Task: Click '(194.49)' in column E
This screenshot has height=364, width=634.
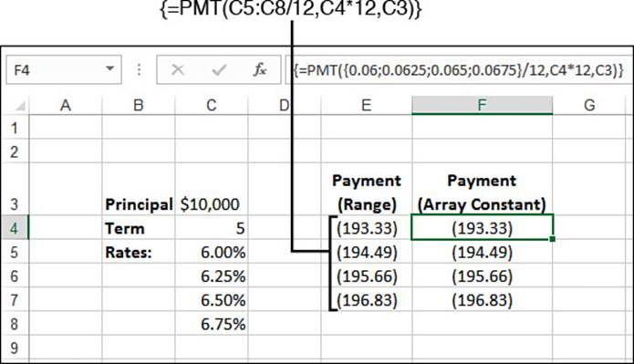Action: [x=367, y=252]
